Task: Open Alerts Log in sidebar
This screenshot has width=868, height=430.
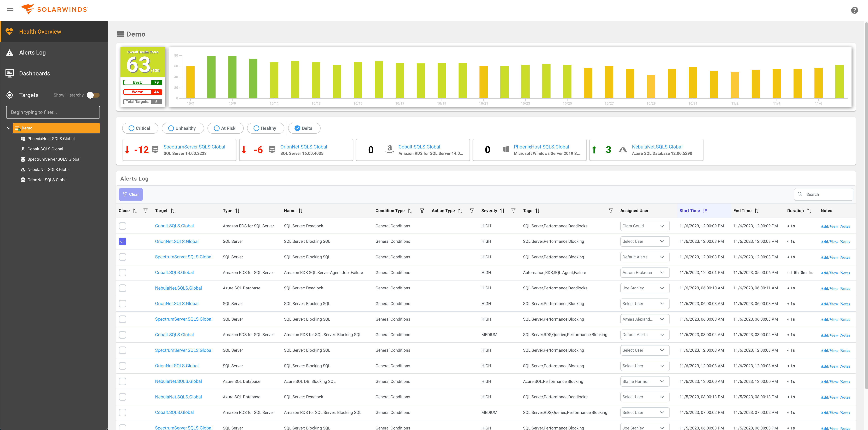Action: 32,52
